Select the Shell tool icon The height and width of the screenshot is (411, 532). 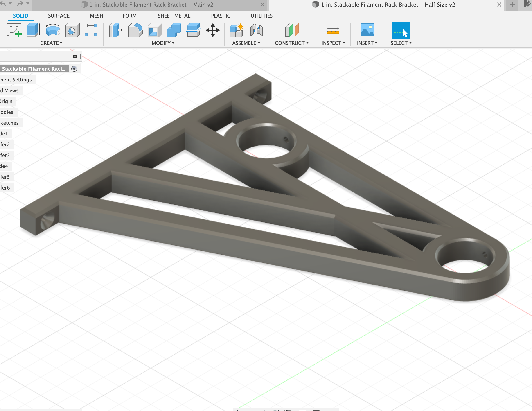155,30
